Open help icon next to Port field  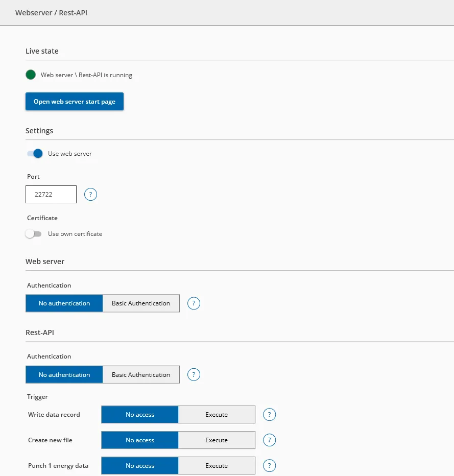tap(90, 194)
